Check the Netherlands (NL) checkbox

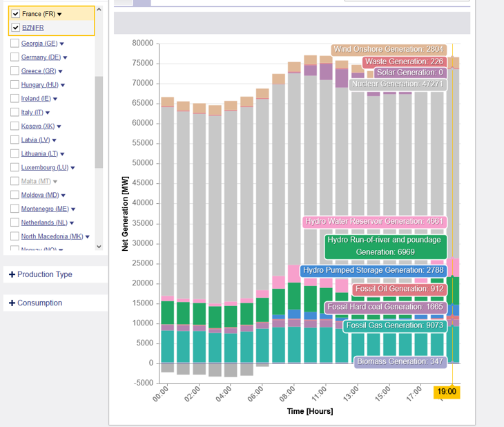(x=14, y=222)
